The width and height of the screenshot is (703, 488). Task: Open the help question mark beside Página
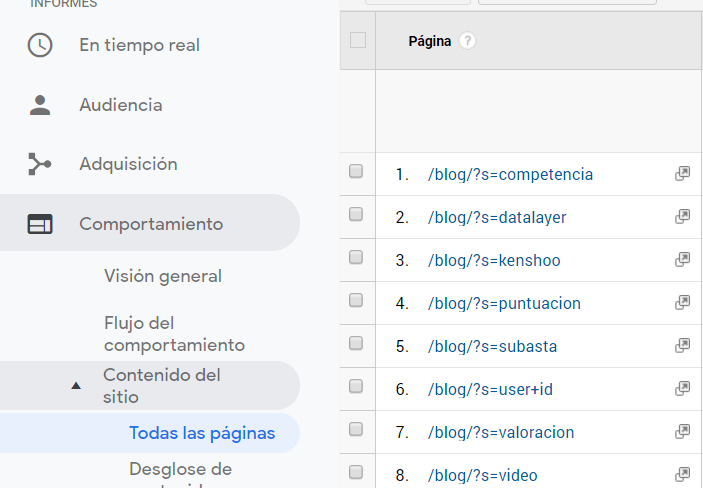point(467,41)
